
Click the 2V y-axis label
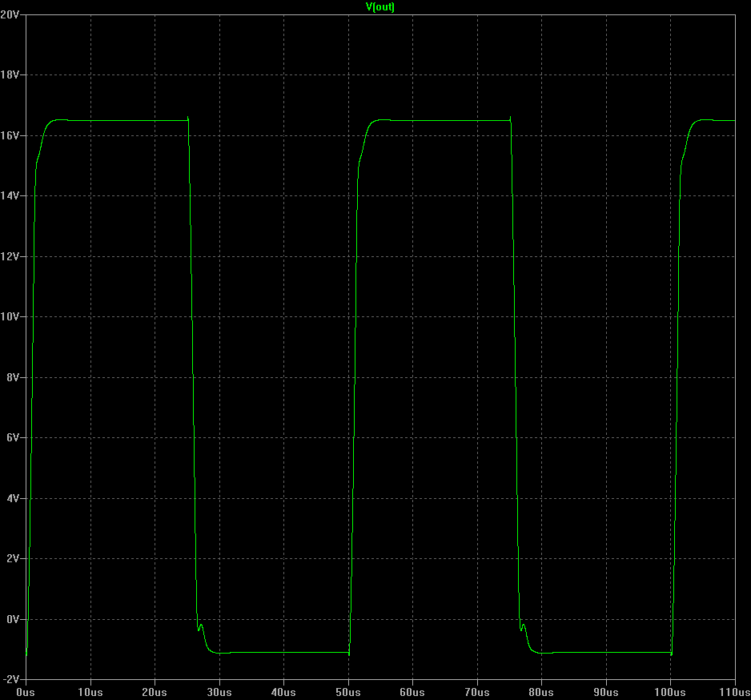coord(13,559)
